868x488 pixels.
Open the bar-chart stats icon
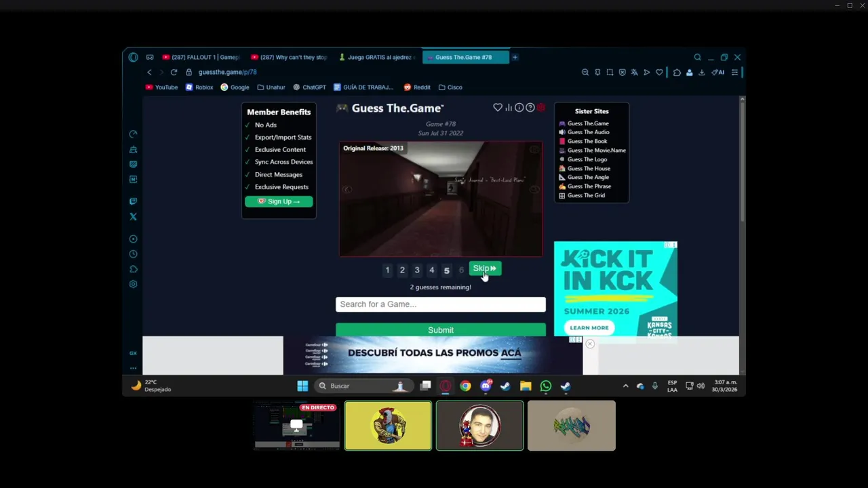509,108
